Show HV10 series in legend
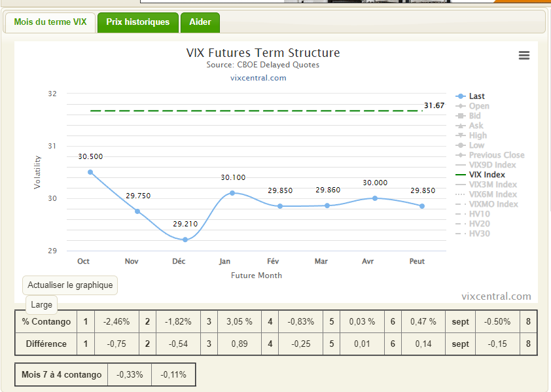 [472, 214]
